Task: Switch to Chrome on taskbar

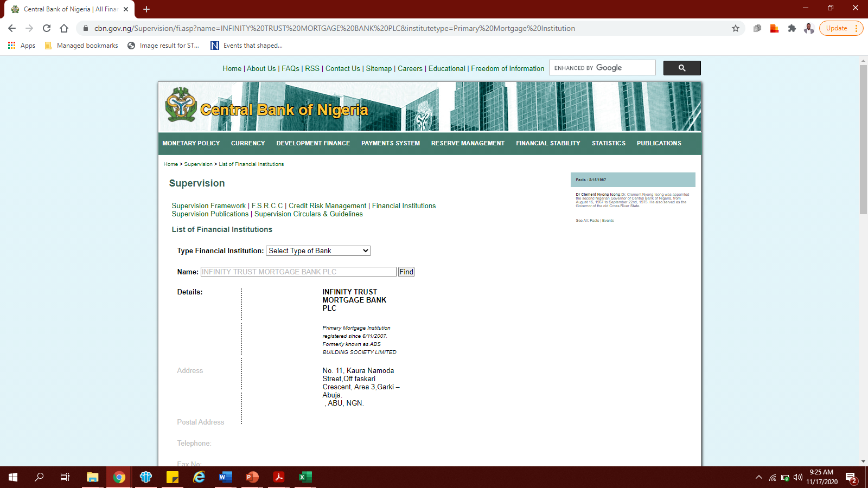Action: pyautogui.click(x=119, y=477)
